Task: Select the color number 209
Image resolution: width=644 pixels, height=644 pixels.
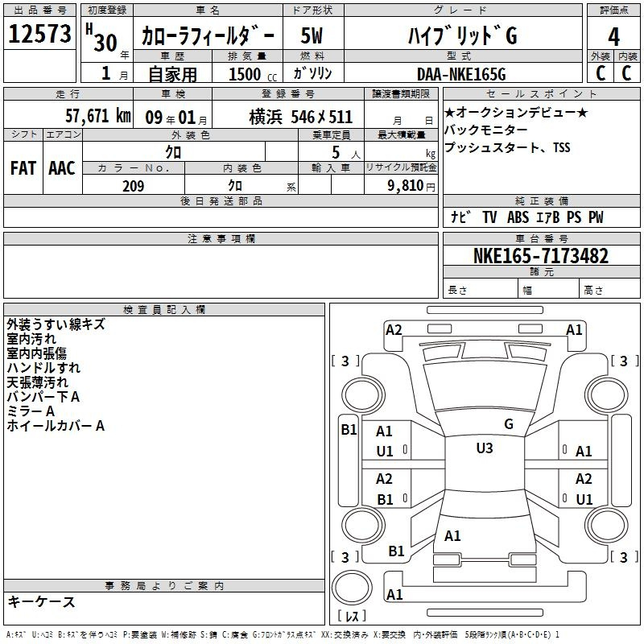Action: [x=133, y=186]
